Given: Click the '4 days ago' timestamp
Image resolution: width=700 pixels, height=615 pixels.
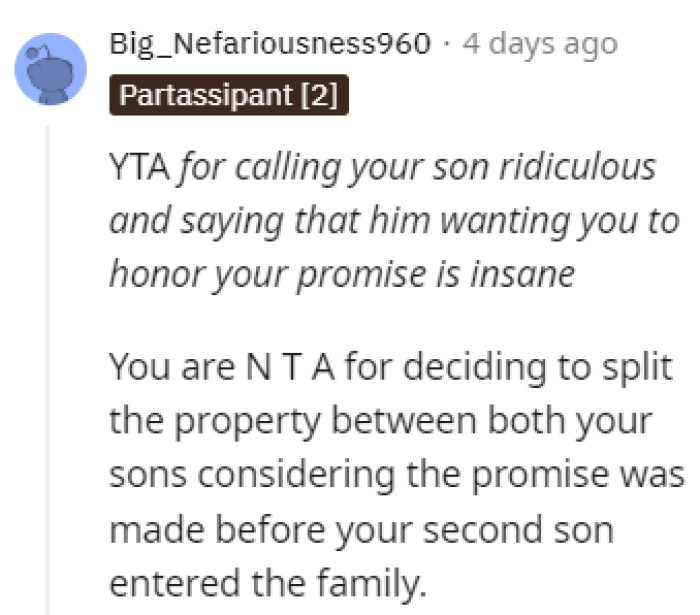Looking at the screenshot, I should pos(540,44).
